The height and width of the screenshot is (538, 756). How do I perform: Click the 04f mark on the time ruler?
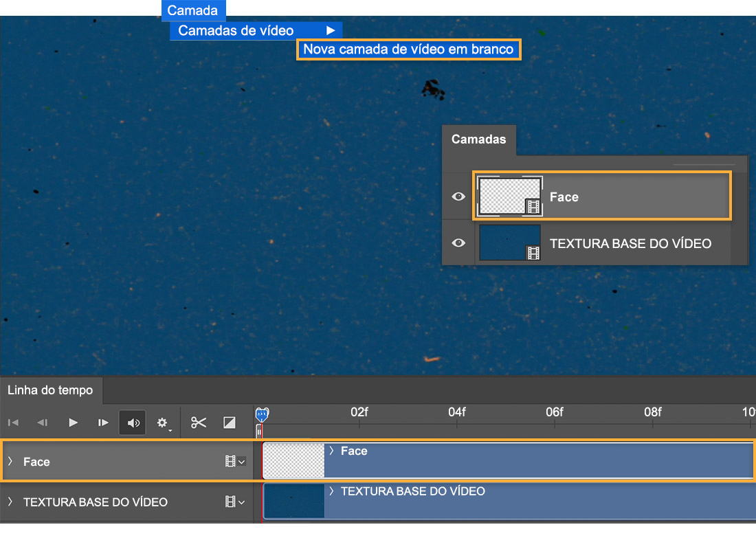[456, 412]
